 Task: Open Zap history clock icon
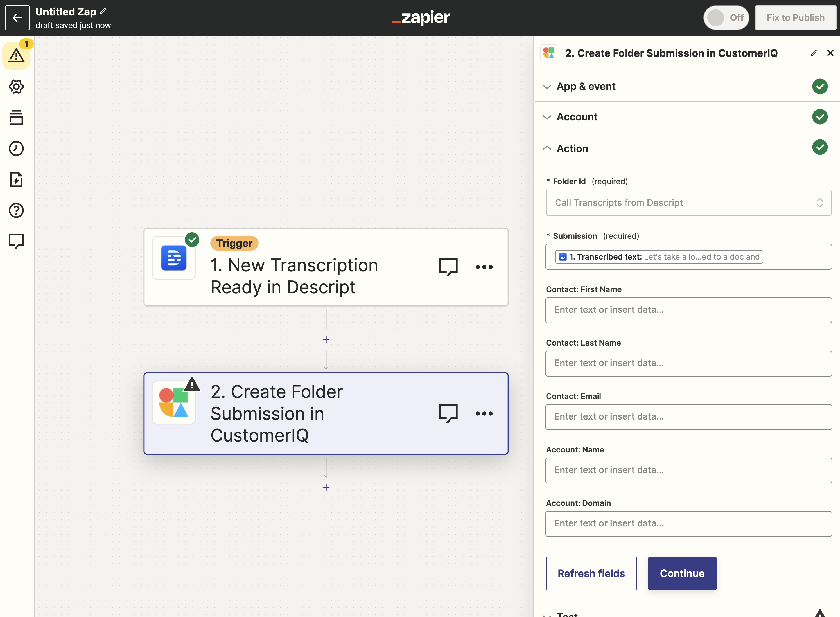click(16, 149)
